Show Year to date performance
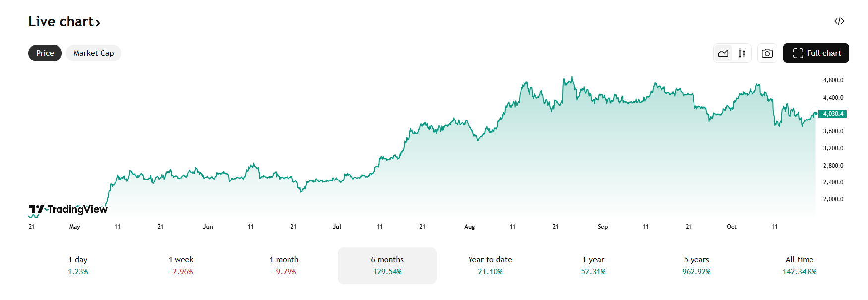 coord(490,265)
